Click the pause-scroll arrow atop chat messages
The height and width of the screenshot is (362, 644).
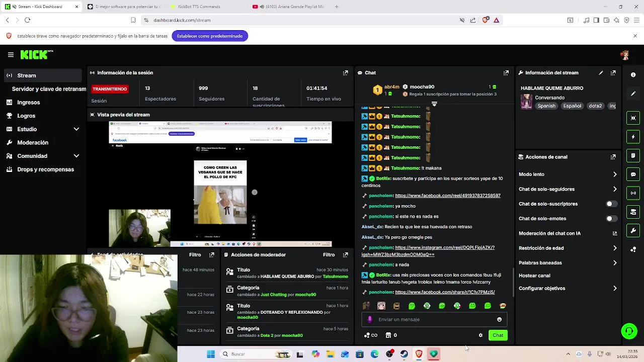(x=434, y=104)
